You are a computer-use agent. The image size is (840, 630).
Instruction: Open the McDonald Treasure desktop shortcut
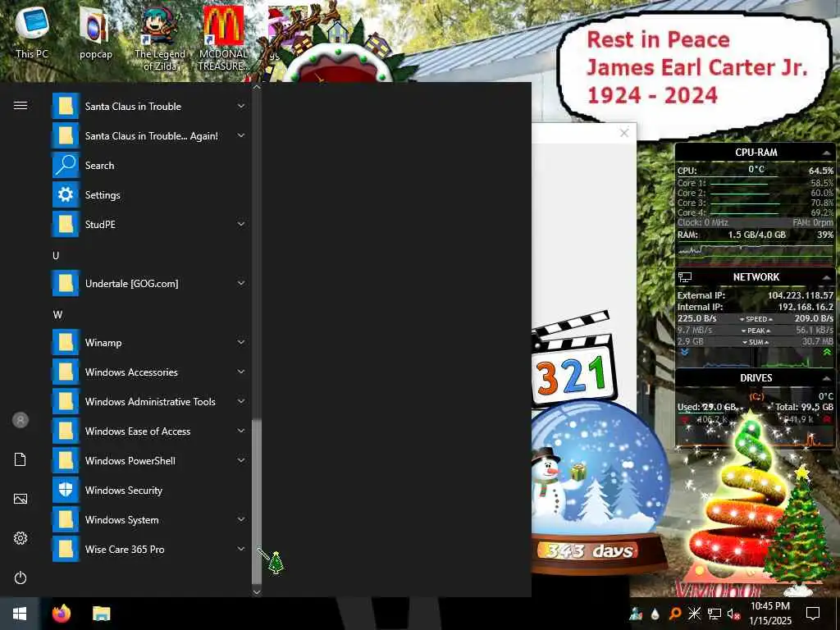[x=223, y=39]
